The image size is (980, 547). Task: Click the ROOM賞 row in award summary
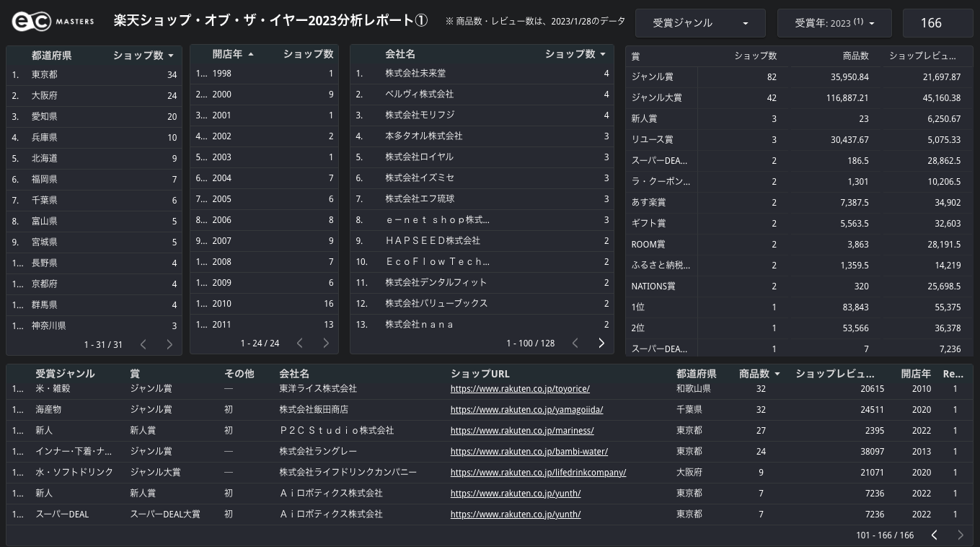point(799,244)
